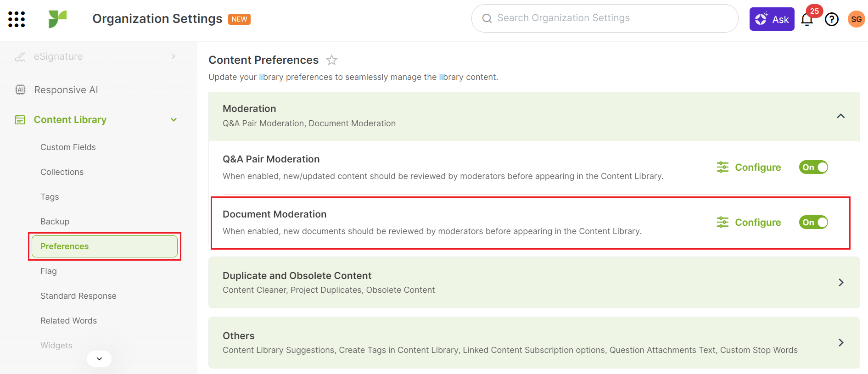Configure Q&A Pair Moderation
The image size is (868, 374).
pyautogui.click(x=749, y=167)
